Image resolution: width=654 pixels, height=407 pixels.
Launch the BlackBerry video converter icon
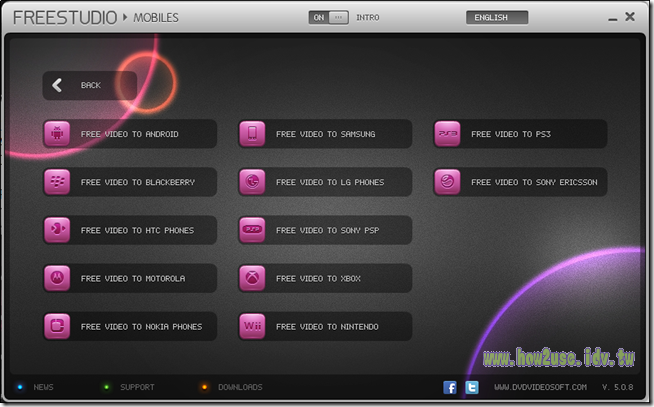57,182
